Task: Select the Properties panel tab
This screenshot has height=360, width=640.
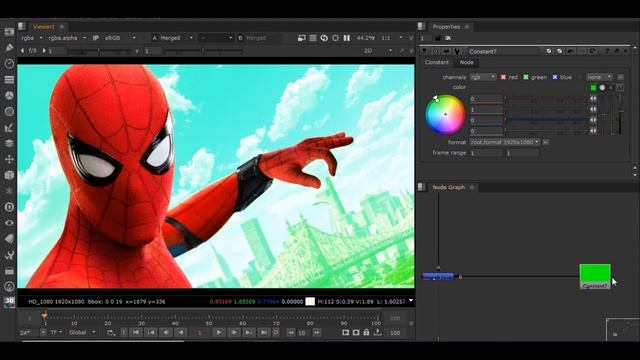Action: click(x=446, y=27)
